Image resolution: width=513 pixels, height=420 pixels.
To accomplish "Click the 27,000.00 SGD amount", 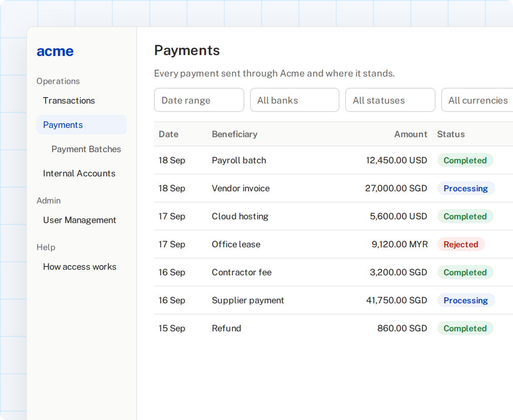I will click(396, 188).
